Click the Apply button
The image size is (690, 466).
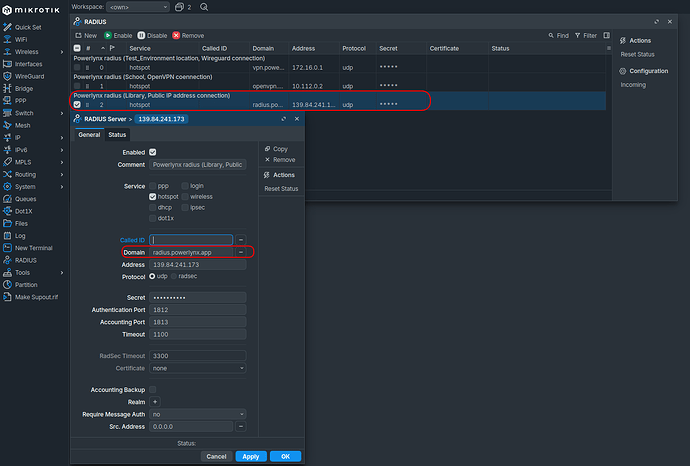click(250, 456)
